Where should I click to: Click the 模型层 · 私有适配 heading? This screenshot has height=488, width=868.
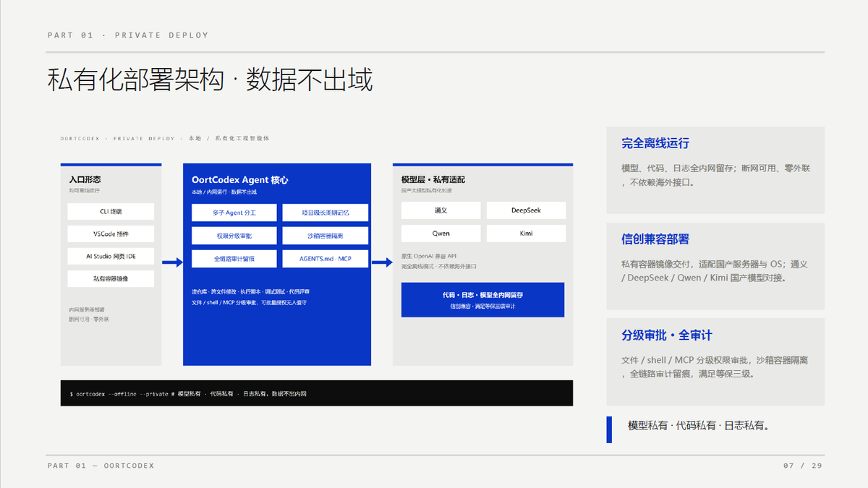coord(433,179)
